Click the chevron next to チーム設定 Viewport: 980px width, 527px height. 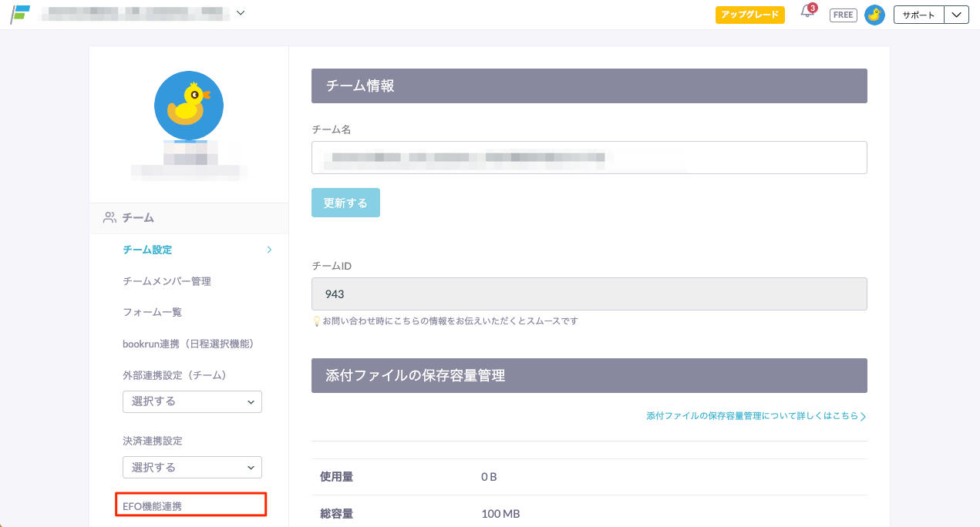[x=269, y=250]
